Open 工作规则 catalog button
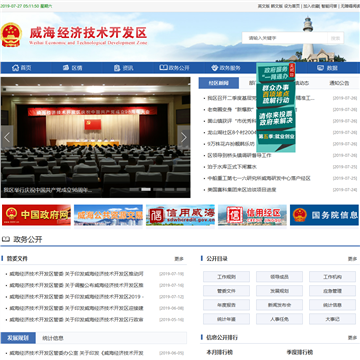This screenshot has width=360, height=360. (x=226, y=277)
